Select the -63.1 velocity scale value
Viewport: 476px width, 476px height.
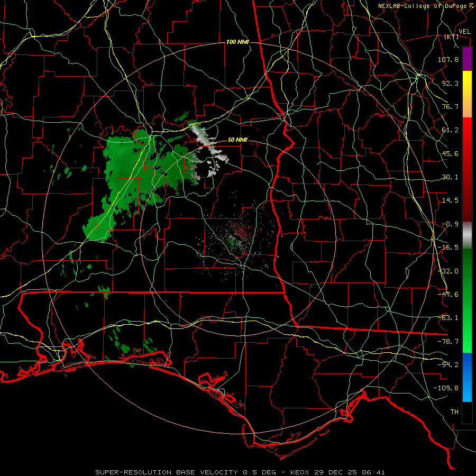tap(448, 318)
